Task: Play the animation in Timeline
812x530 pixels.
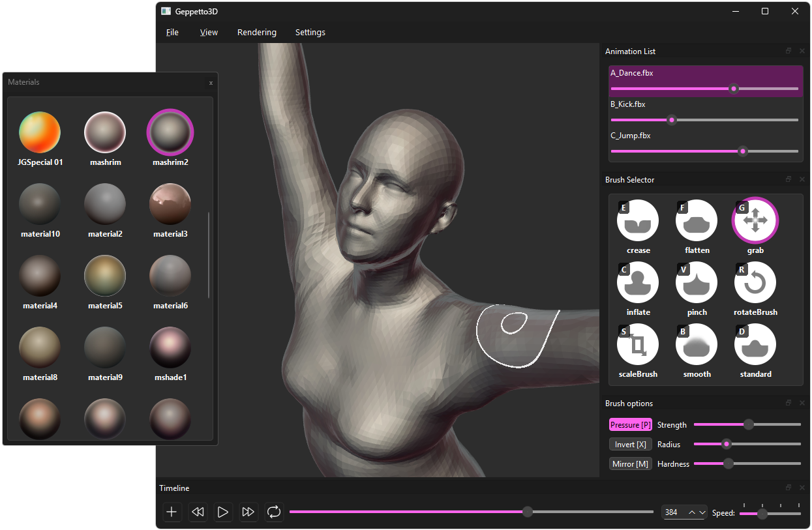Action: [223, 512]
